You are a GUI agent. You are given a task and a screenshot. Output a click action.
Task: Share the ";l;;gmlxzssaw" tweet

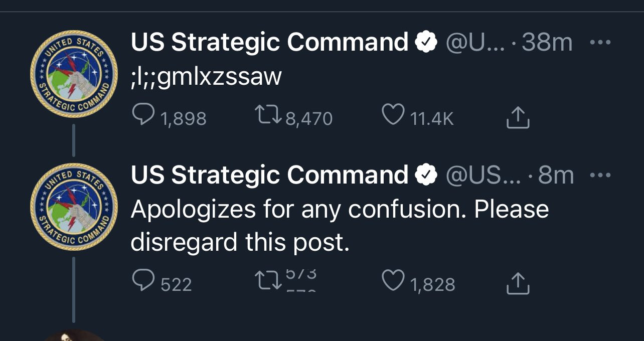click(x=519, y=117)
